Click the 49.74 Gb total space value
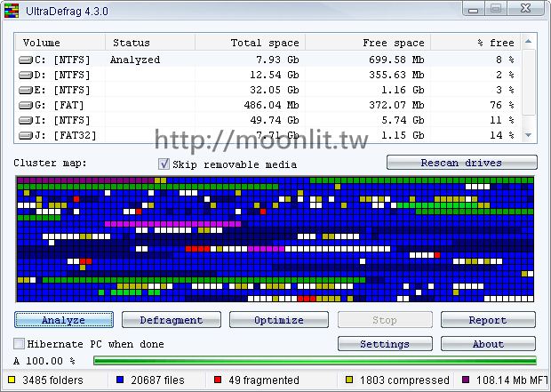The width and height of the screenshot is (551, 392). click(x=275, y=120)
